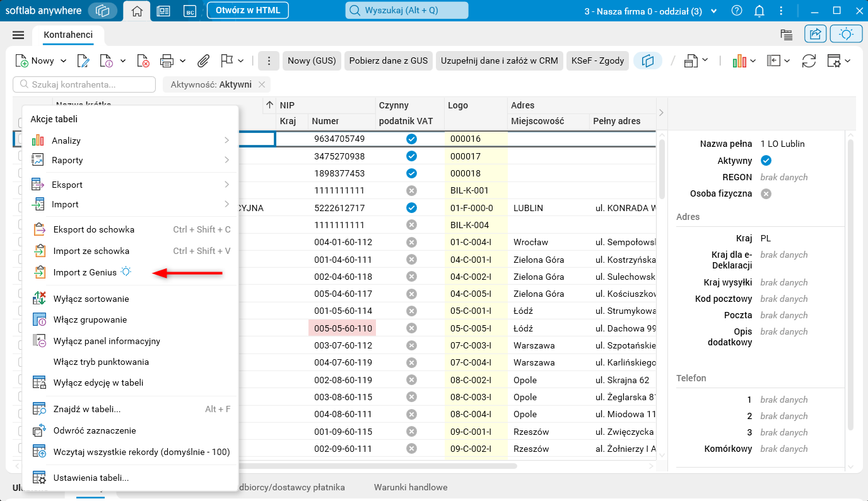The height and width of the screenshot is (501, 868).
Task: Toggle the Osoba fizyczna checkbox
Action: tap(766, 193)
